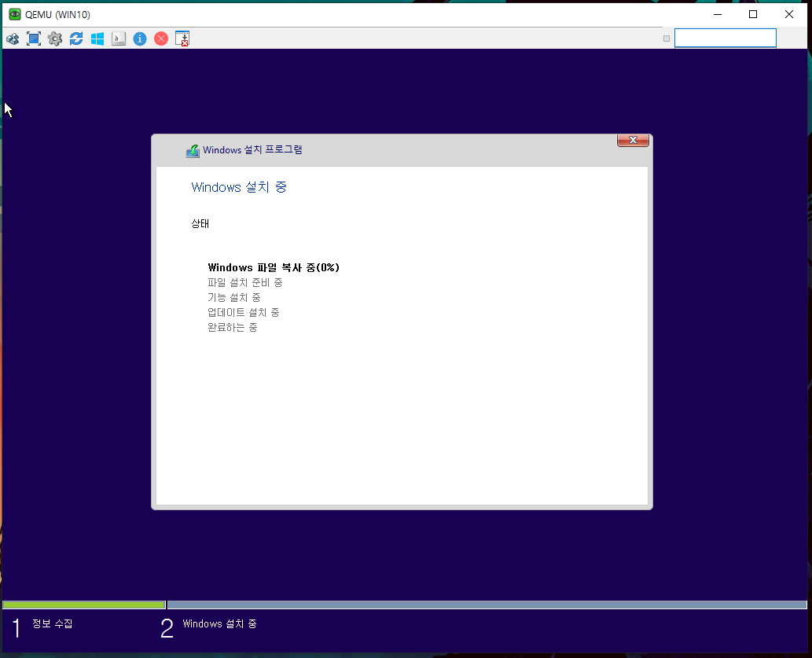Click the 'Windows 설치 중' blue heading

[x=239, y=187]
